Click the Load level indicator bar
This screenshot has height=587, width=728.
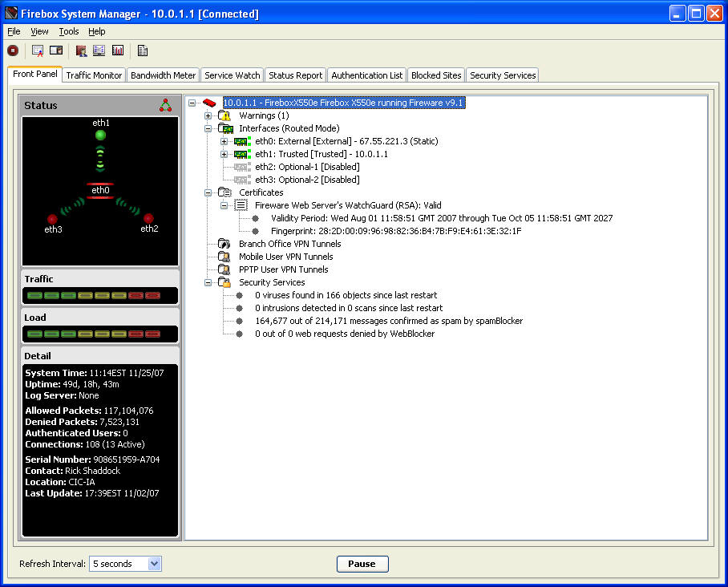point(100,334)
